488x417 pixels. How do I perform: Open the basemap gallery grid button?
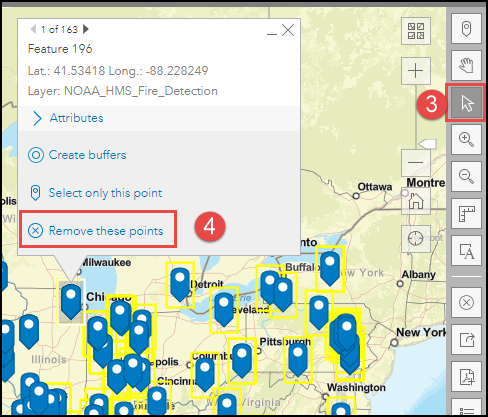(416, 31)
